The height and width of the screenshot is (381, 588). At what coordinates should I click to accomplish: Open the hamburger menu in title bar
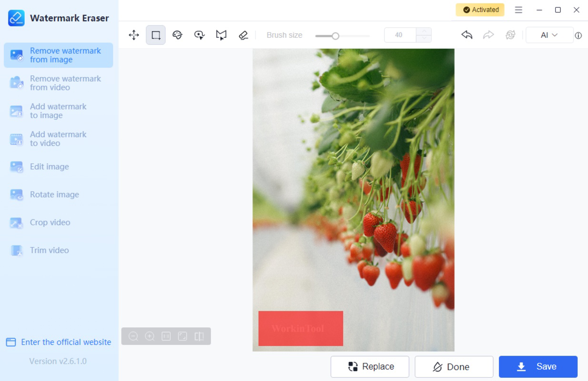[x=518, y=10]
